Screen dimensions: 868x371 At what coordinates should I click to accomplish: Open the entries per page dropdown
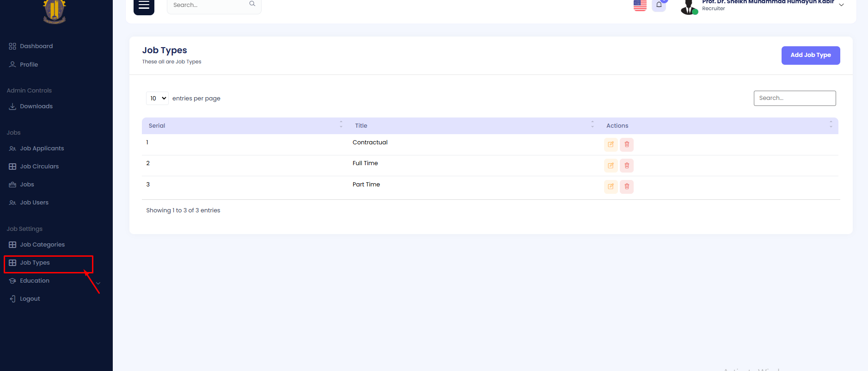(x=157, y=99)
